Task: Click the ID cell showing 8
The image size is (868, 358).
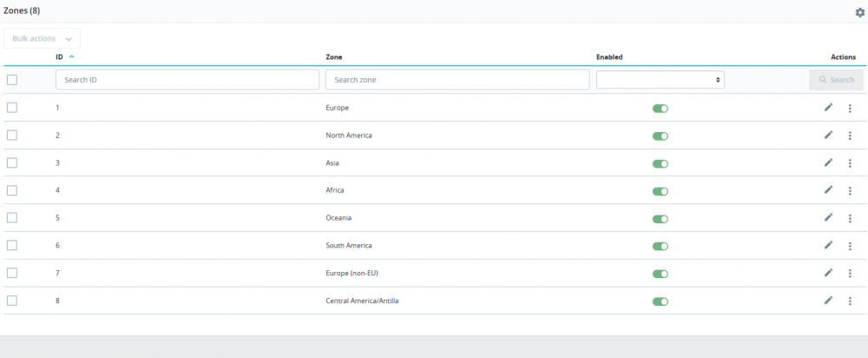Action: tap(57, 301)
